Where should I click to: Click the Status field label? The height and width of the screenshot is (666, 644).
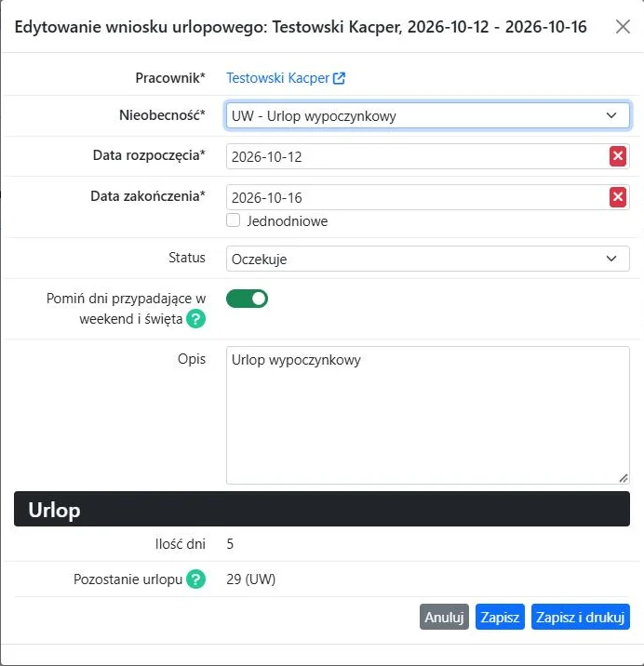click(187, 258)
